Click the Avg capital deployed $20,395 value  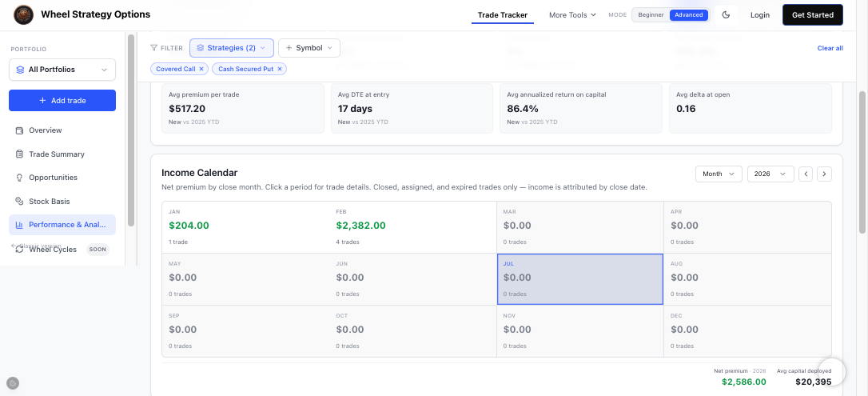pyautogui.click(x=813, y=382)
